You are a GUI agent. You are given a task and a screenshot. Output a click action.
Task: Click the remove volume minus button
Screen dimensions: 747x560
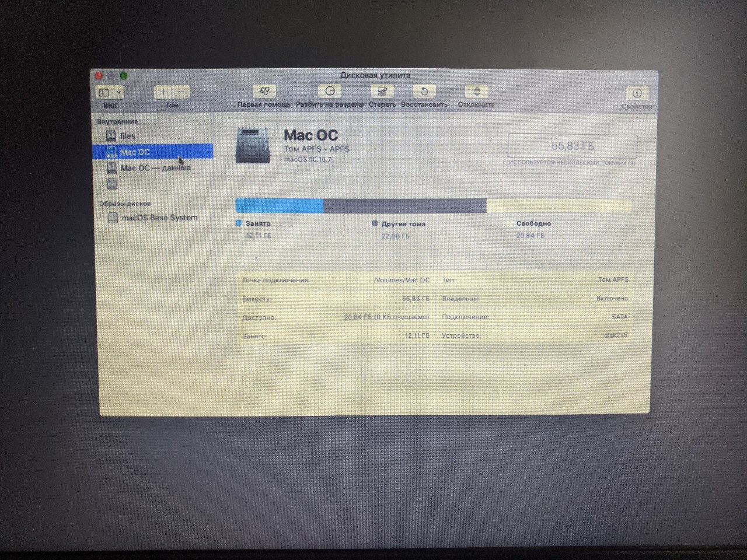click(181, 92)
